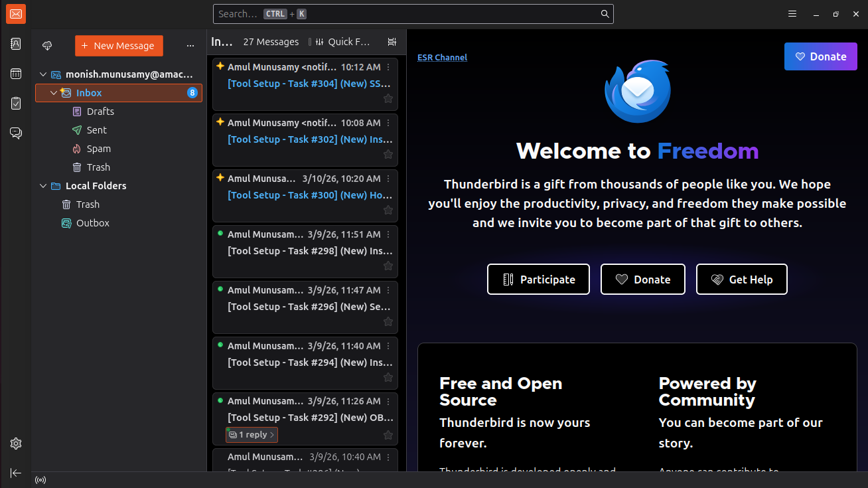Click in the global search field
Viewport: 868px width, 488px height.
[411, 14]
